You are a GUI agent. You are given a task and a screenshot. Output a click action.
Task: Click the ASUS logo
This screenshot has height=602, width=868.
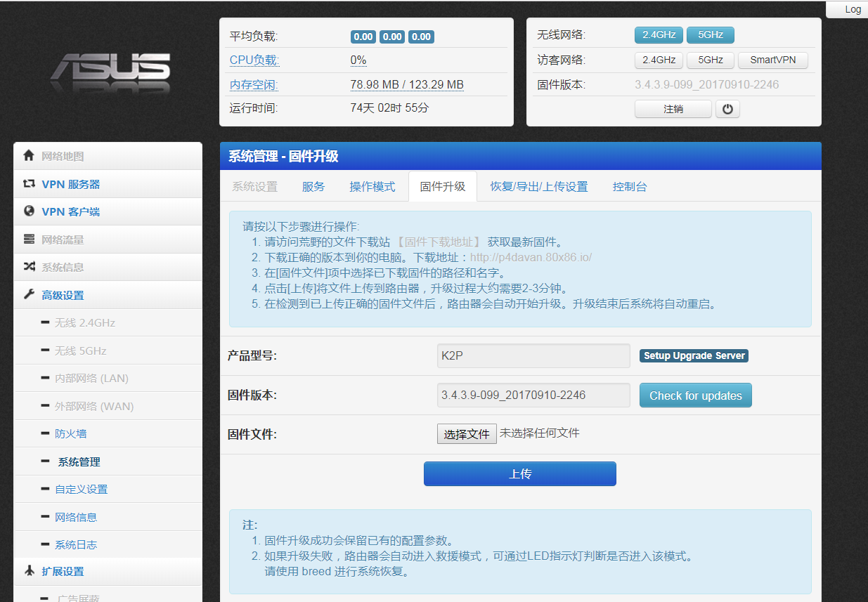[x=110, y=72]
